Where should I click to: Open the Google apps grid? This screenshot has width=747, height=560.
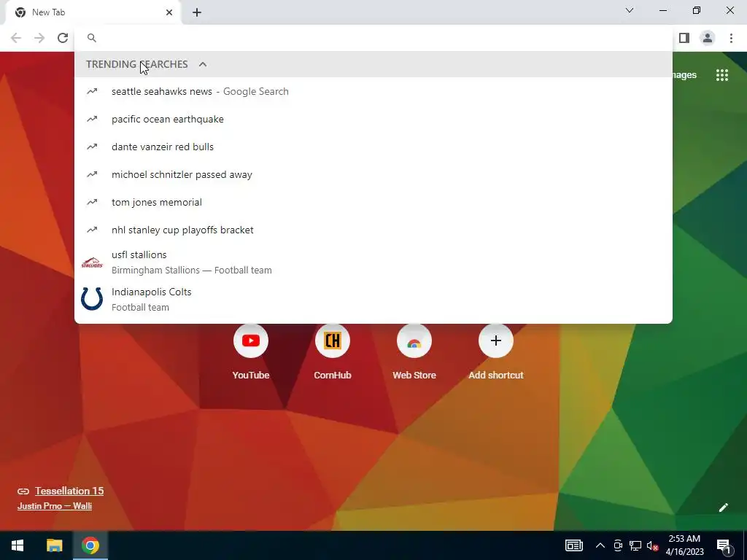722,75
